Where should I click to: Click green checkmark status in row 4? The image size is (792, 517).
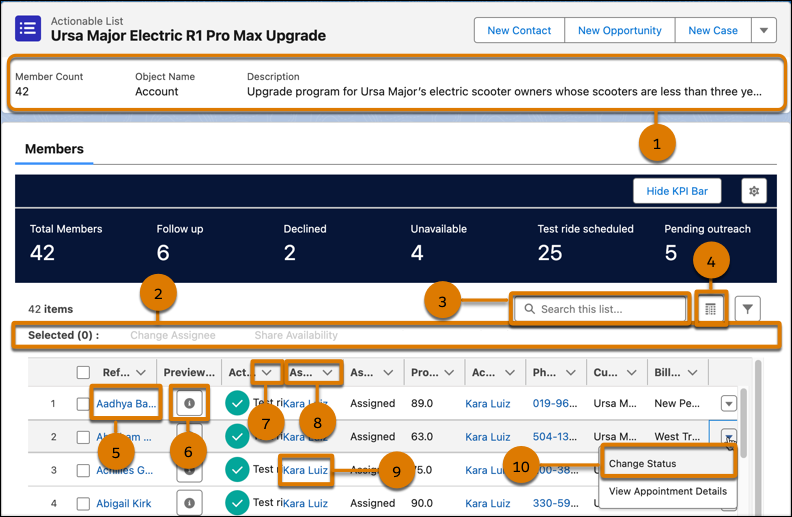coord(237,503)
